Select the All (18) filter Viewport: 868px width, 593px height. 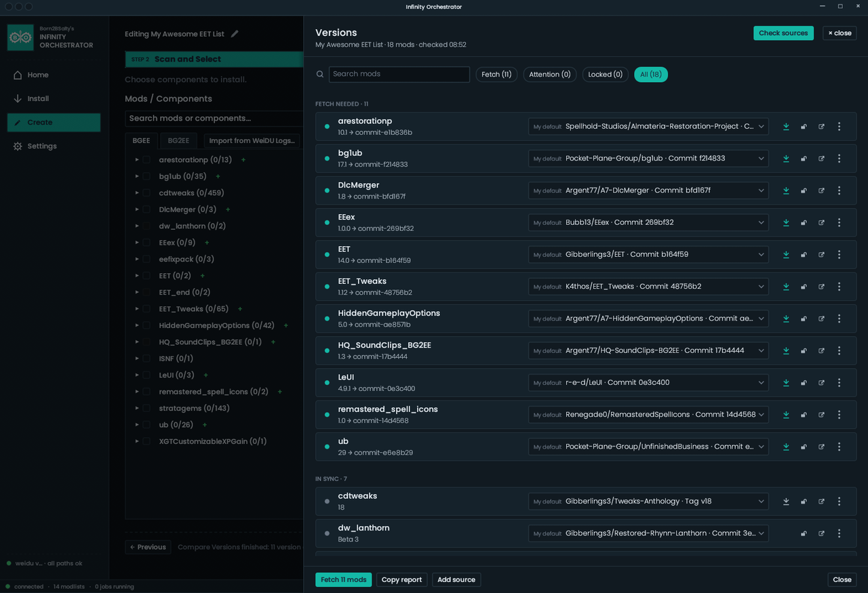[x=651, y=75]
